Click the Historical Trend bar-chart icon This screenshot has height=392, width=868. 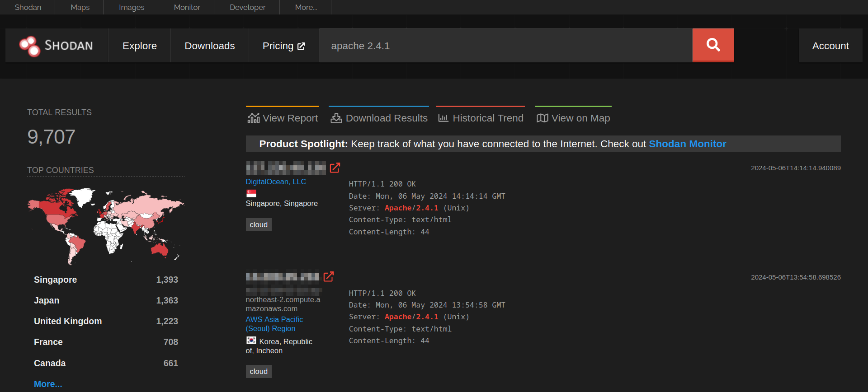tap(443, 118)
